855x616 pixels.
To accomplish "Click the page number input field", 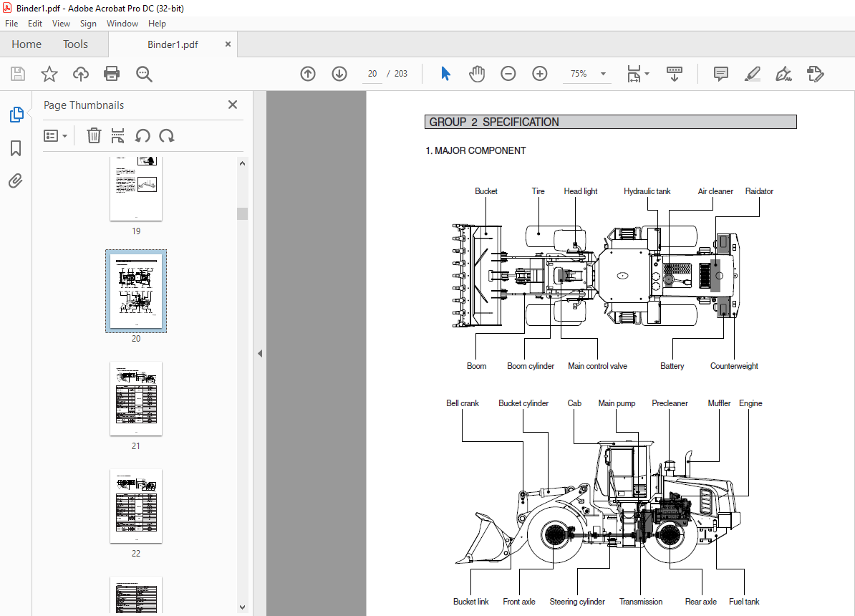I will [x=372, y=74].
